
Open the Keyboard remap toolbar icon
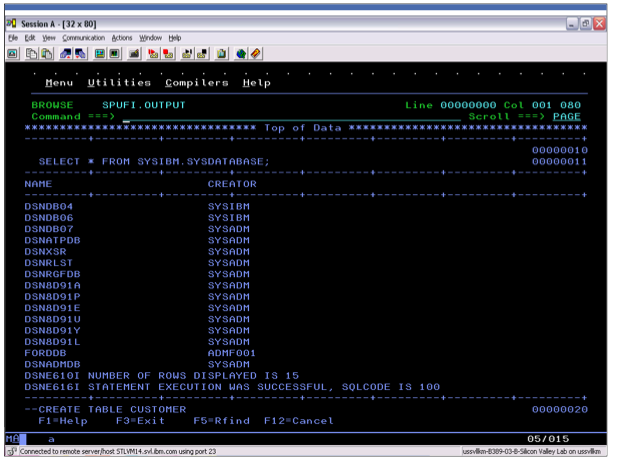click(x=134, y=53)
